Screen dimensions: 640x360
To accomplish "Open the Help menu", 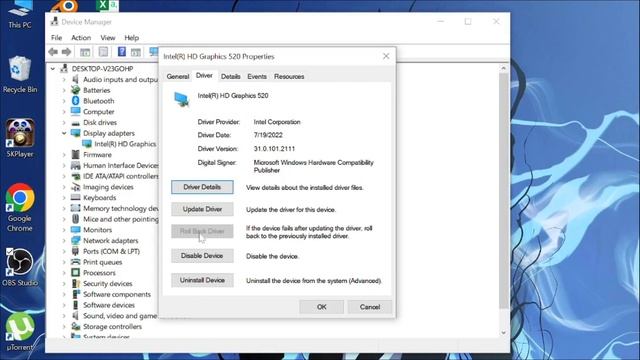I will pyautogui.click(x=131, y=38).
